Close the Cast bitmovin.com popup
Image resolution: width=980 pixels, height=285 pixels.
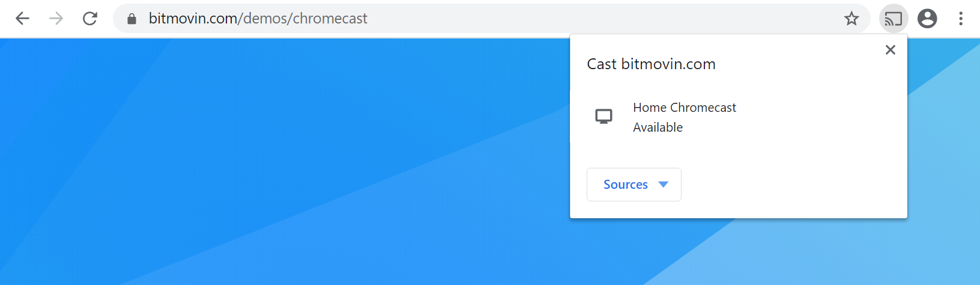891,50
